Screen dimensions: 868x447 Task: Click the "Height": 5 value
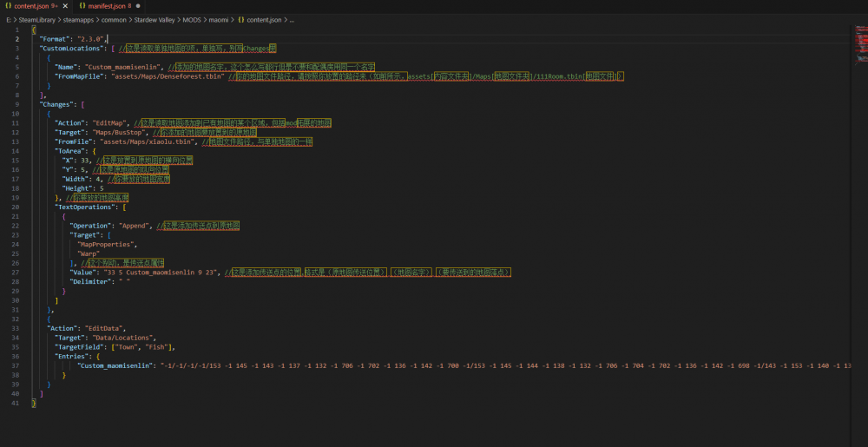coord(102,188)
